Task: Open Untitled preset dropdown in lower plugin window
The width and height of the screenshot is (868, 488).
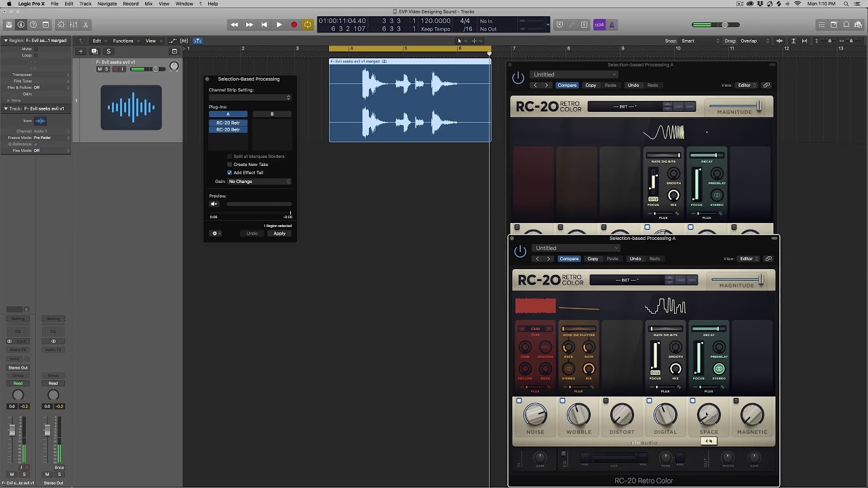Action: coord(574,248)
